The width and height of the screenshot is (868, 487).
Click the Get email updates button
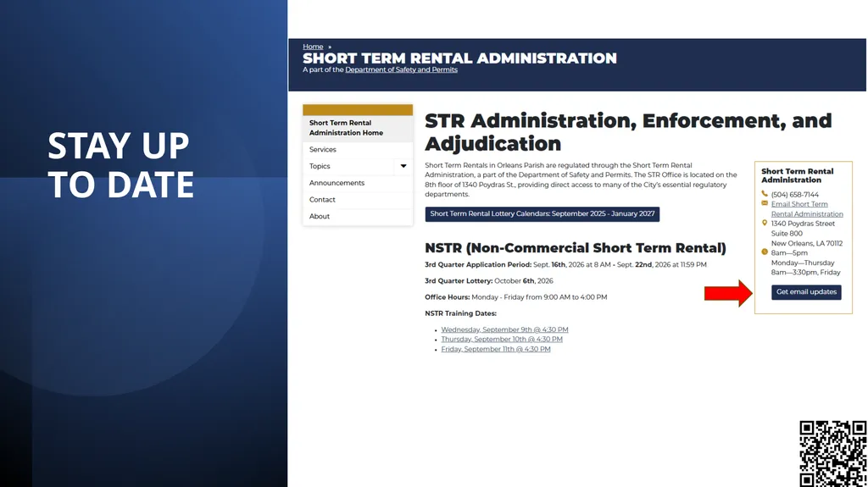click(806, 292)
